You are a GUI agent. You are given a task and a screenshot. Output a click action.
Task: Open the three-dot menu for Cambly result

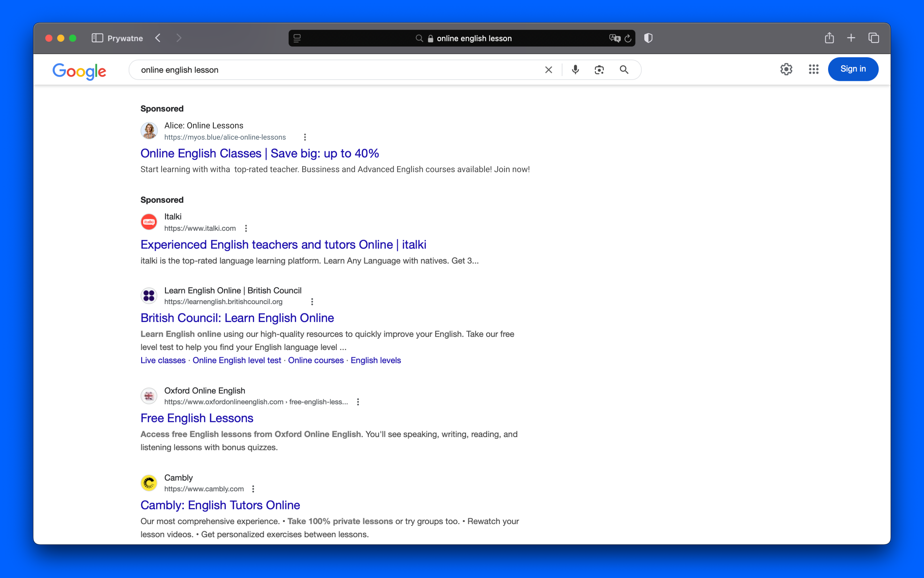(x=253, y=489)
